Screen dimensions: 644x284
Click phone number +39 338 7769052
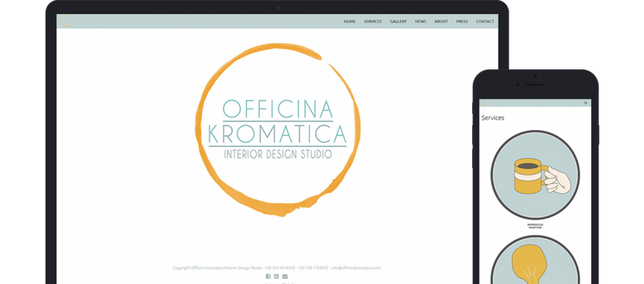tap(313, 268)
